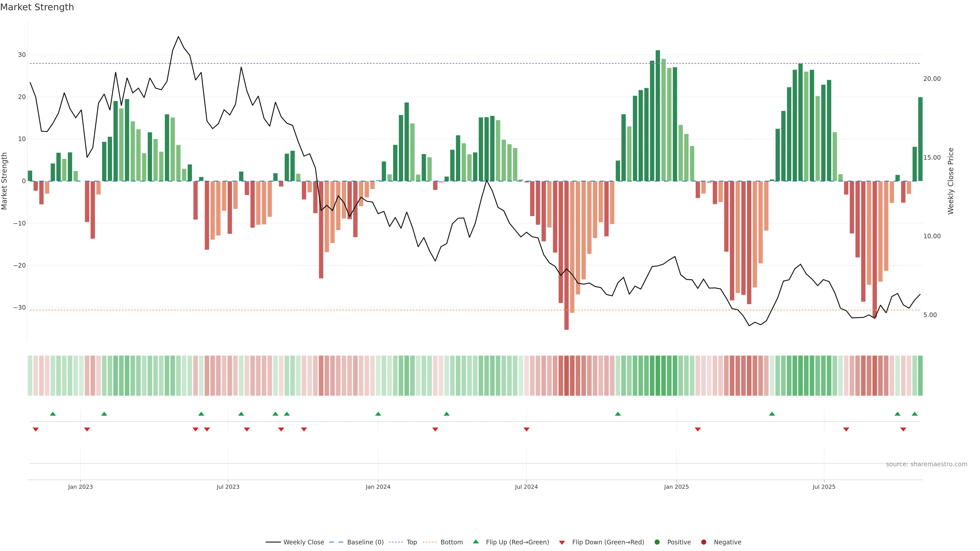Viewport: 980px width, 551px height.
Task: Click the sharemaestro.com source text
Action: coord(926,464)
